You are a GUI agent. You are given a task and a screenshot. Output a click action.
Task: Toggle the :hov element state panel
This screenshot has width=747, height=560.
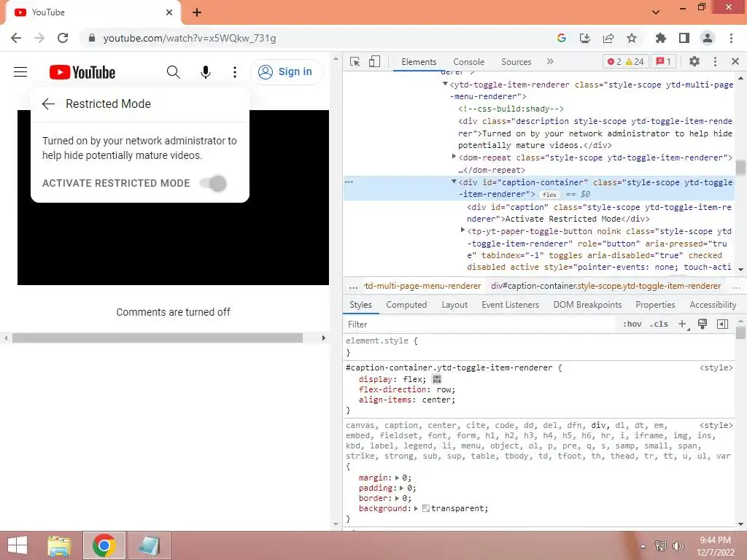[632, 324]
